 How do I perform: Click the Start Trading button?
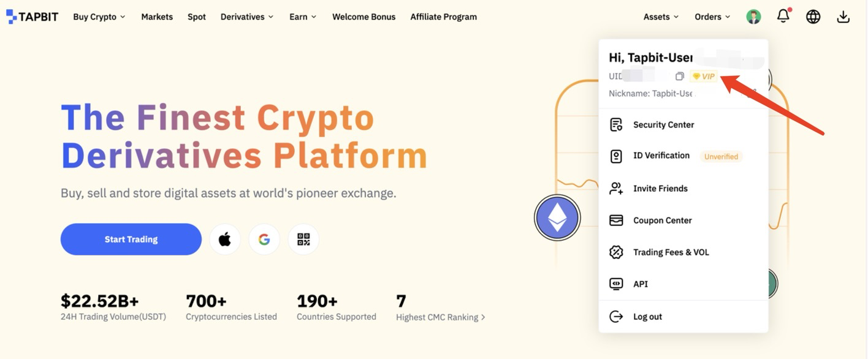click(x=131, y=240)
